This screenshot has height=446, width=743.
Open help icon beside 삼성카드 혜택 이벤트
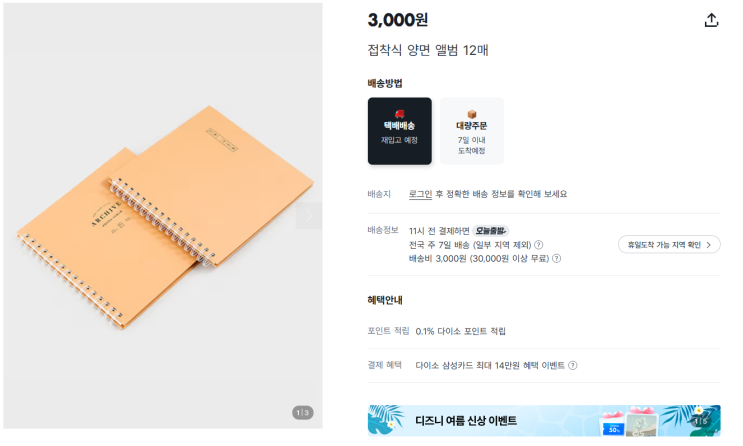572,365
